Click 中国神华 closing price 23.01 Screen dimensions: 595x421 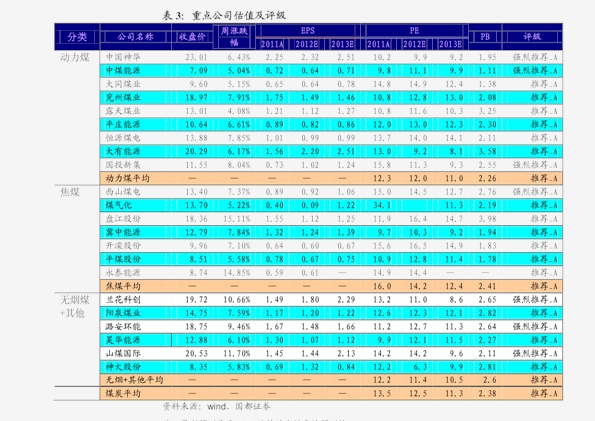[x=197, y=57]
